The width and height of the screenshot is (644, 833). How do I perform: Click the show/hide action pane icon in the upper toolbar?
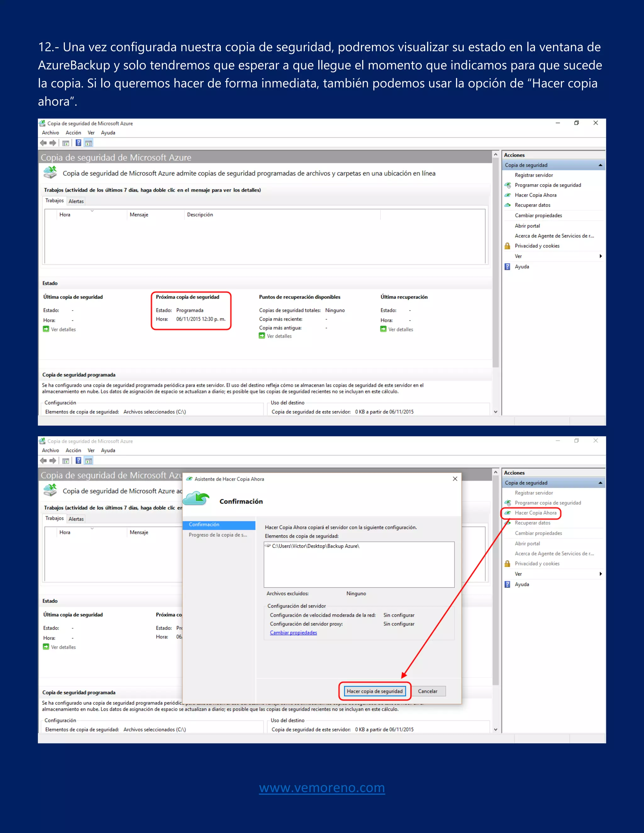[x=88, y=143]
